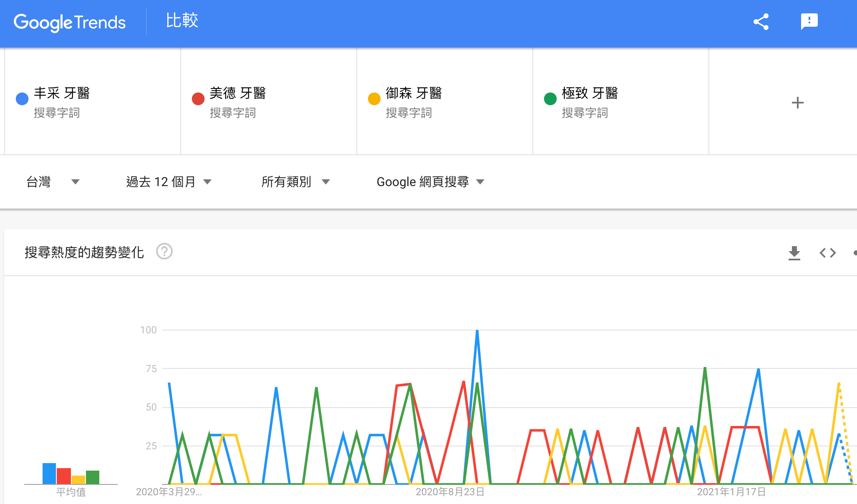This screenshot has width=857, height=504.
Task: Click the green dot beside 極致 牙醫
Action: click(550, 99)
